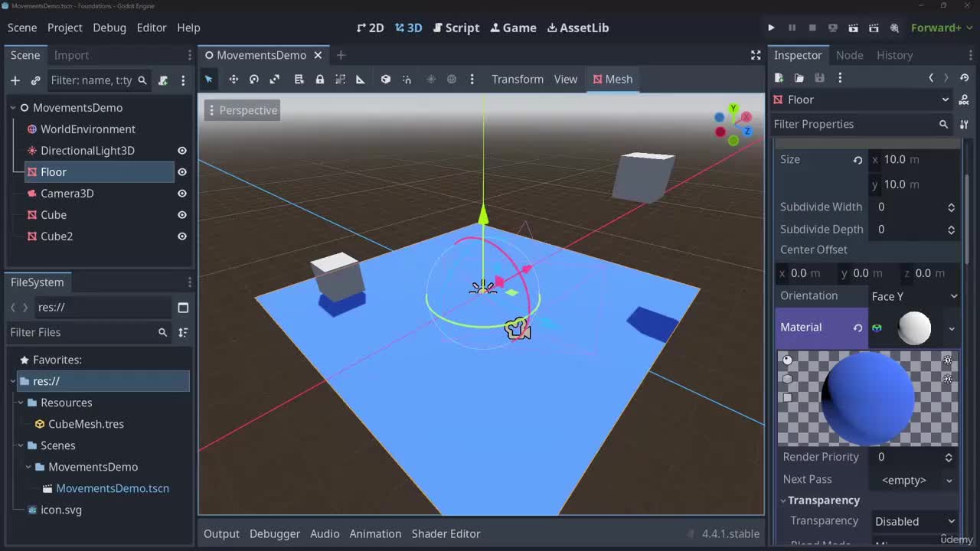The width and height of the screenshot is (980, 551).
Task: Collapse the Resources folder
Action: 21,403
